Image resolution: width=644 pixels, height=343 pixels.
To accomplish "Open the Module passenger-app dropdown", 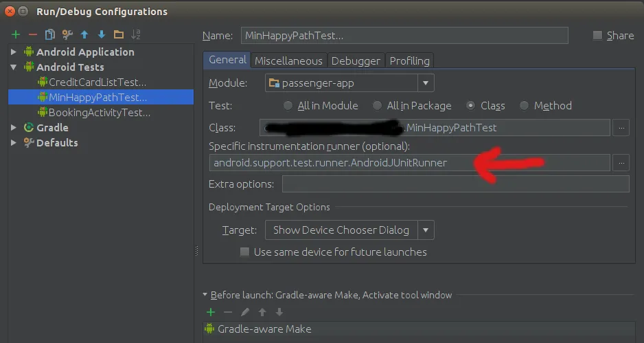I will [426, 83].
